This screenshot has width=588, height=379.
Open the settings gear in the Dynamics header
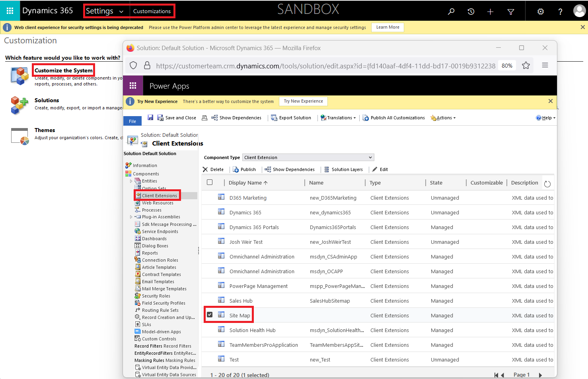tap(540, 12)
